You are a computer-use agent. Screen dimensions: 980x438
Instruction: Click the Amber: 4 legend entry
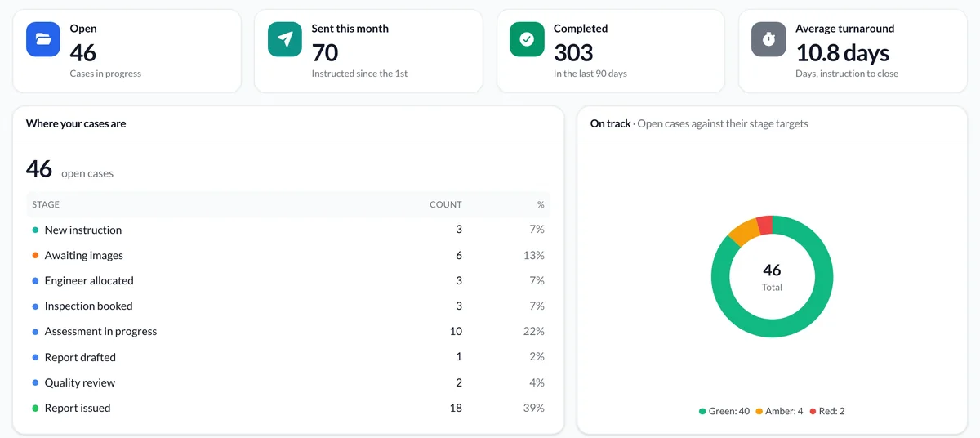779,411
